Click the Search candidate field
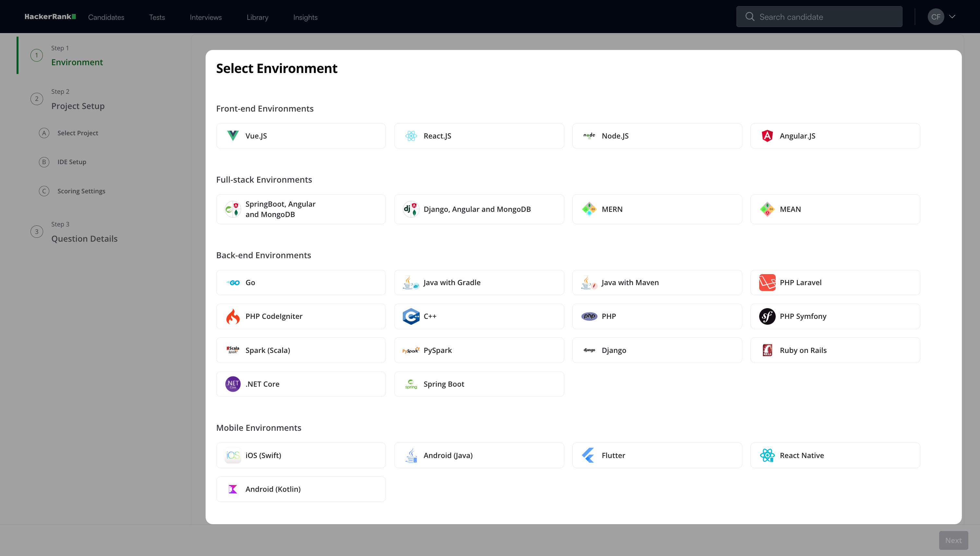 [825, 17]
